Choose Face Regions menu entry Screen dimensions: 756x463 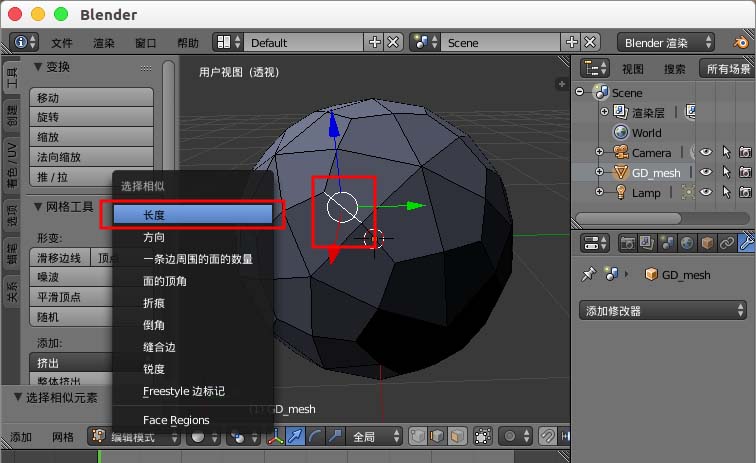coord(193,420)
